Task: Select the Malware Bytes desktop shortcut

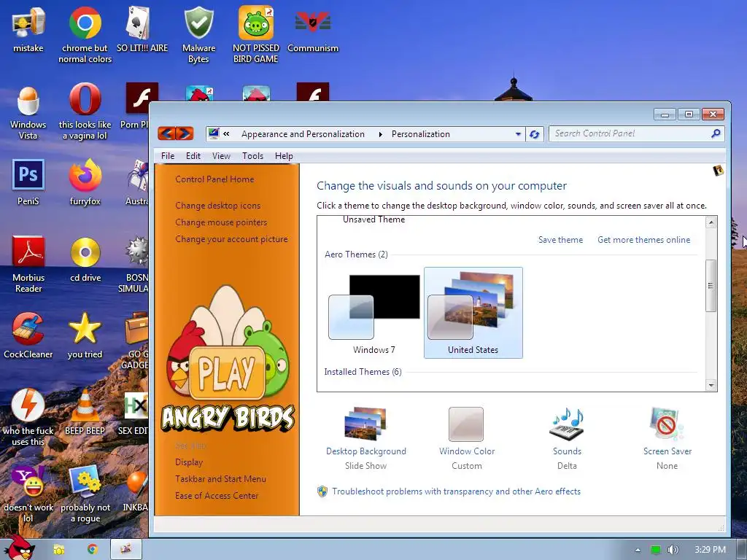Action: pos(198,34)
